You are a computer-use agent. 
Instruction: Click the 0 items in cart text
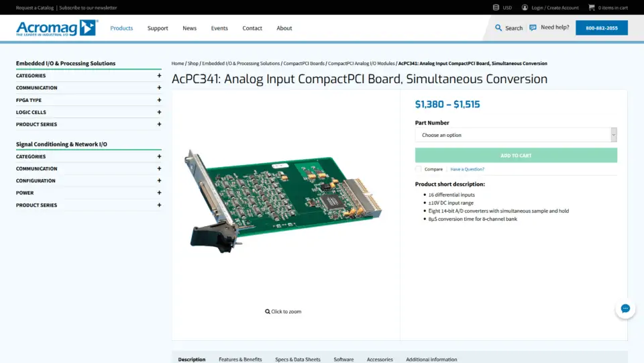pos(612,7)
